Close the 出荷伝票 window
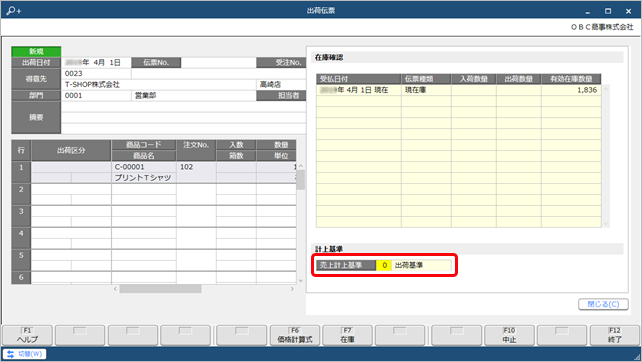Screen dimensions: 642x362 coord(628,11)
